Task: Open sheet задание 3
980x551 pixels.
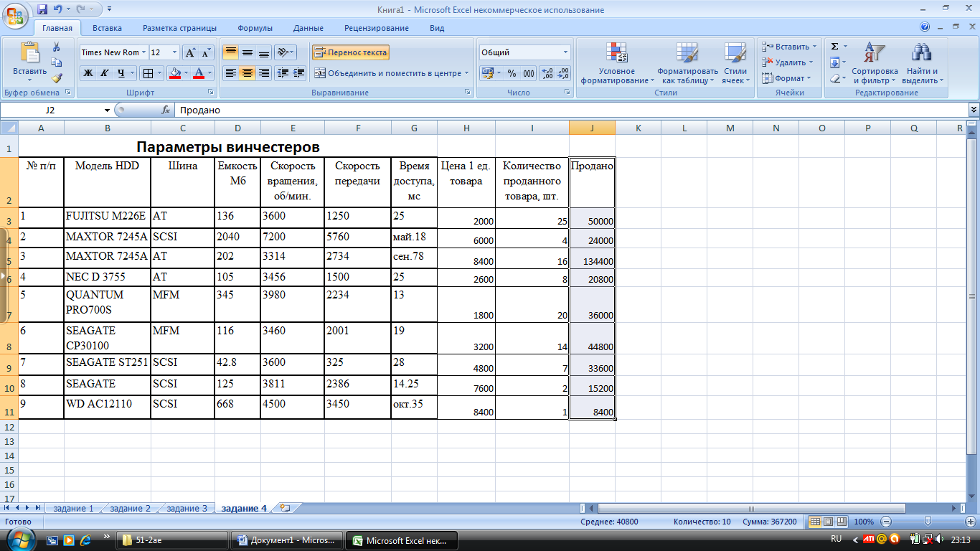Action: [187, 508]
